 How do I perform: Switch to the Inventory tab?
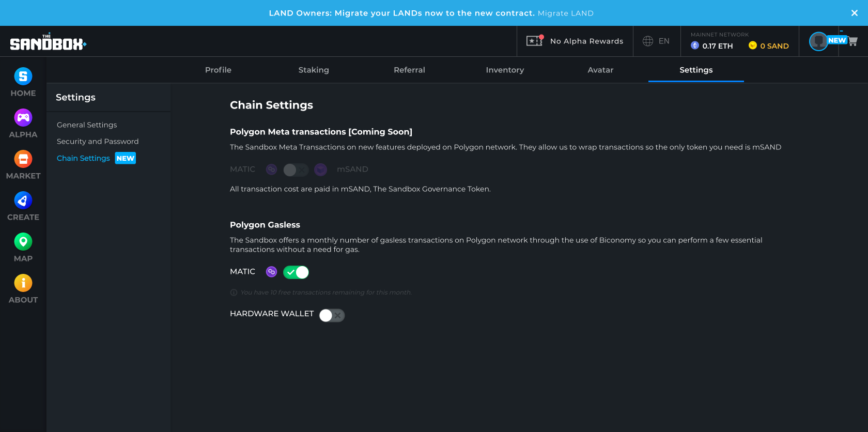click(505, 70)
